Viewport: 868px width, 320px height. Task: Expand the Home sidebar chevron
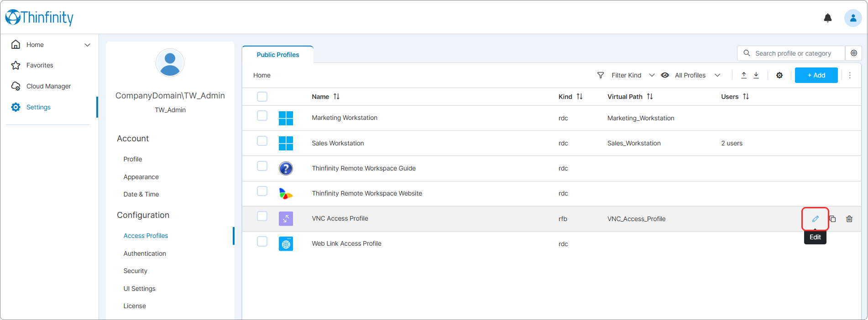tap(87, 45)
